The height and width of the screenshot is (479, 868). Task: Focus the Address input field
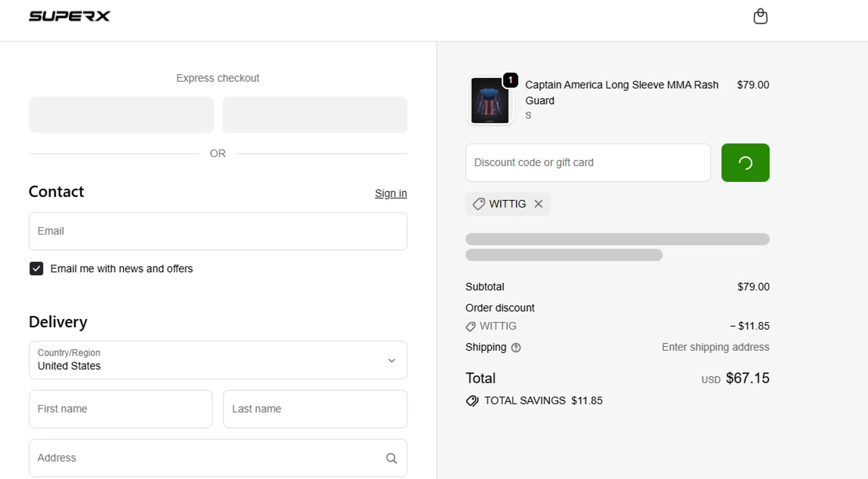pos(218,458)
